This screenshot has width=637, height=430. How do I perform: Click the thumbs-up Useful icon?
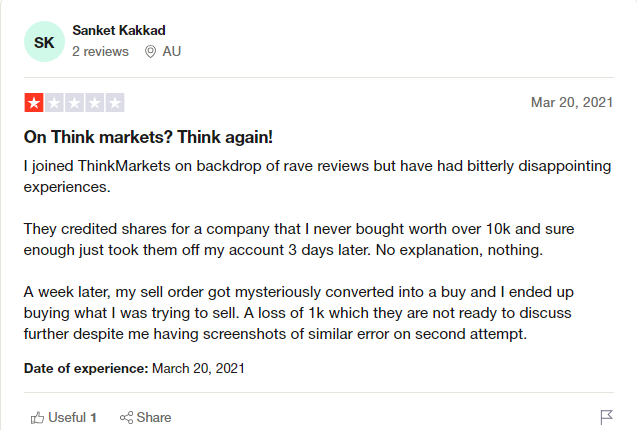(x=37, y=418)
